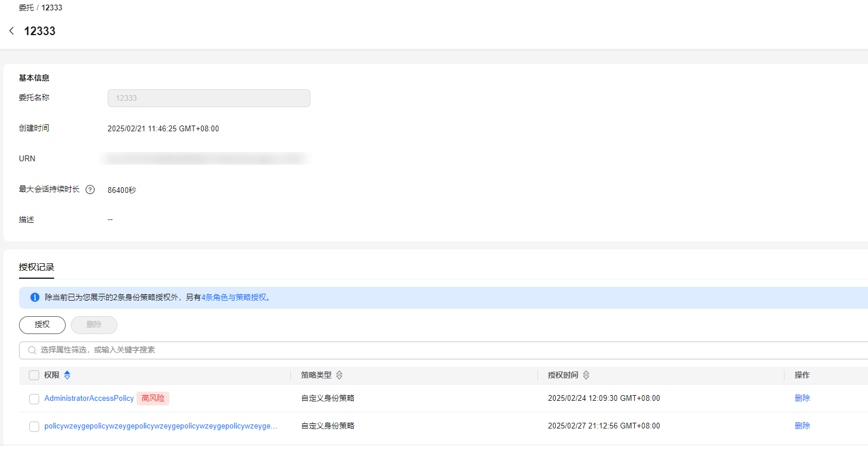Image resolution: width=868 pixels, height=459 pixels.
Task: Click sort icon on 授权时间 column
Action: tap(586, 375)
